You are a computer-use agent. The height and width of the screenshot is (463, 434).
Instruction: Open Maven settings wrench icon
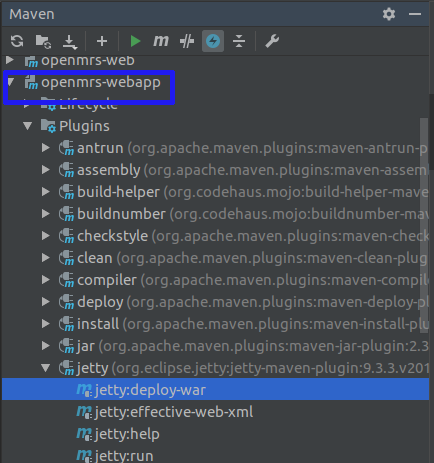click(x=272, y=41)
